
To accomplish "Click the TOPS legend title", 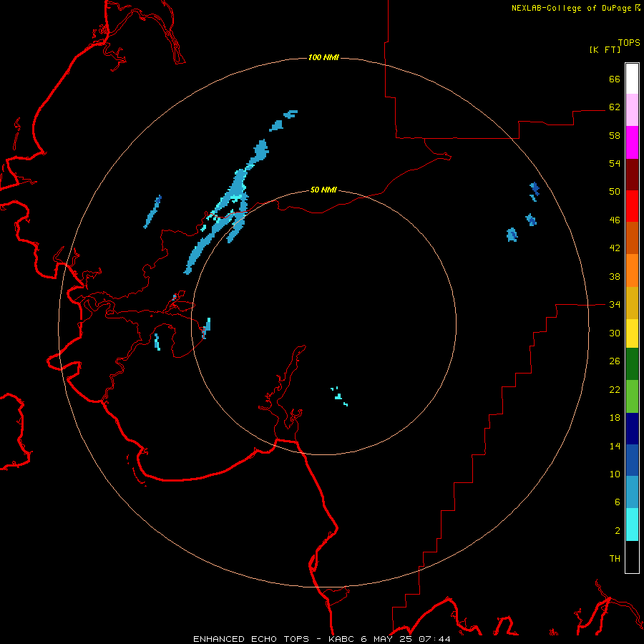I will 629,43.
